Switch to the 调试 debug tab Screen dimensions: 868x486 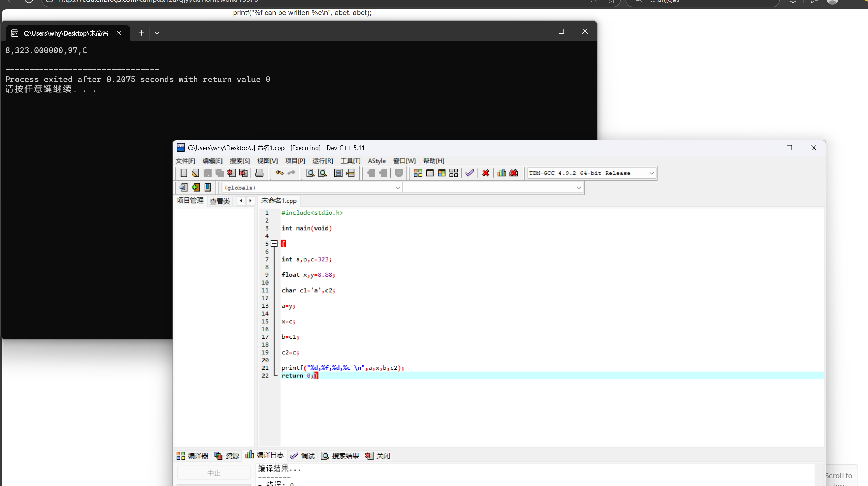[x=302, y=456]
